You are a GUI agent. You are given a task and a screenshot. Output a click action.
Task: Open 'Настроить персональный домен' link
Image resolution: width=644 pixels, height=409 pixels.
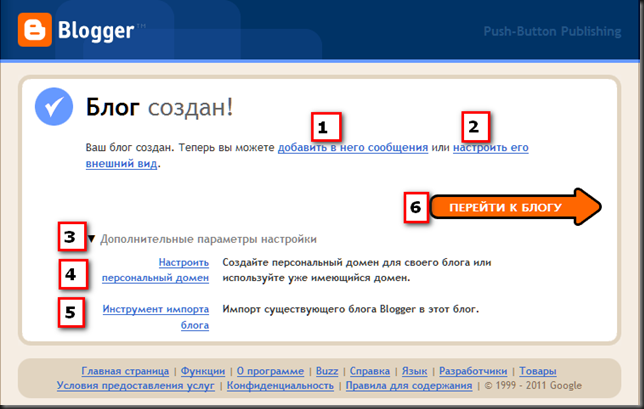click(x=155, y=270)
